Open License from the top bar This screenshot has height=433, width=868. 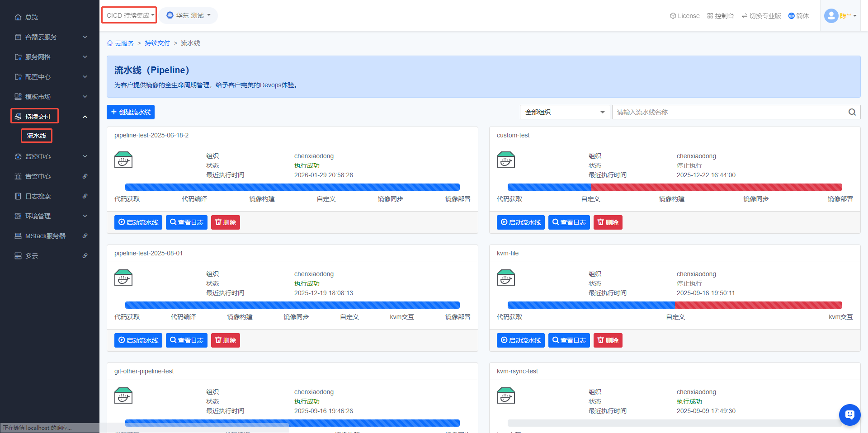coord(684,16)
